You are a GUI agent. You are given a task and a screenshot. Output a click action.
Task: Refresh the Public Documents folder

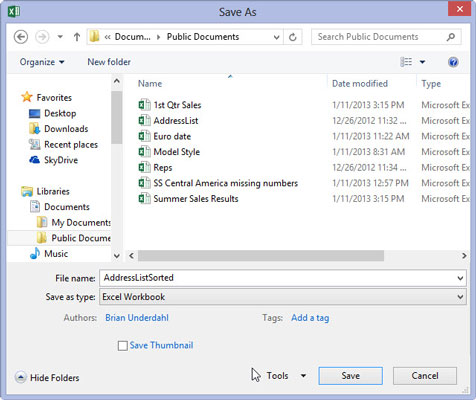[x=293, y=37]
